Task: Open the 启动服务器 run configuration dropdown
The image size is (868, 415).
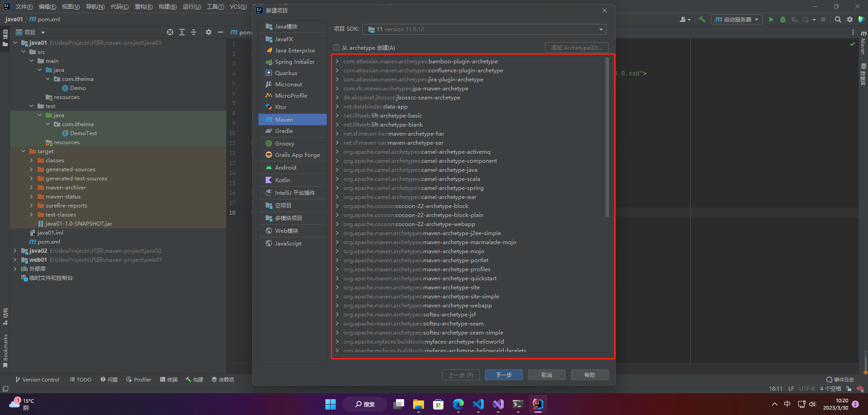Action: pos(737,19)
